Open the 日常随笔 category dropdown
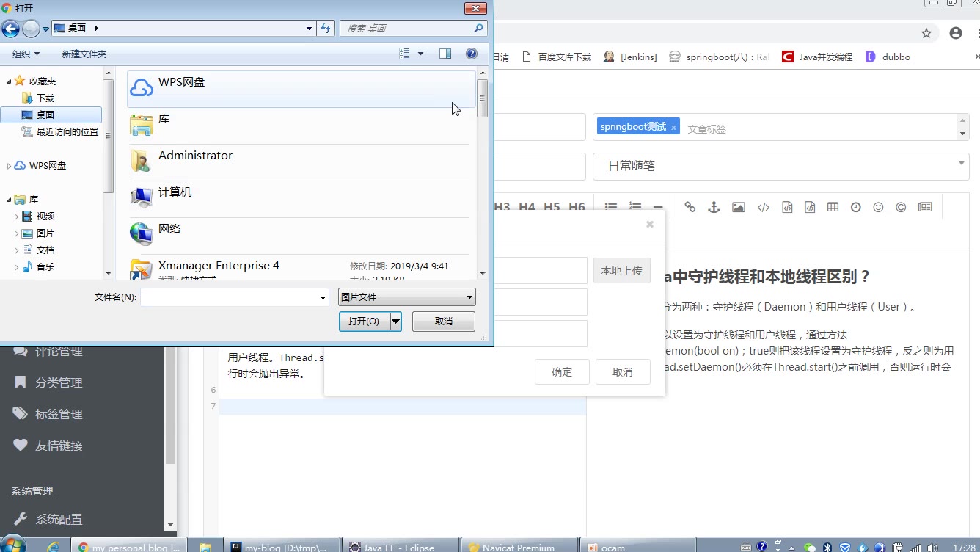 (x=781, y=166)
